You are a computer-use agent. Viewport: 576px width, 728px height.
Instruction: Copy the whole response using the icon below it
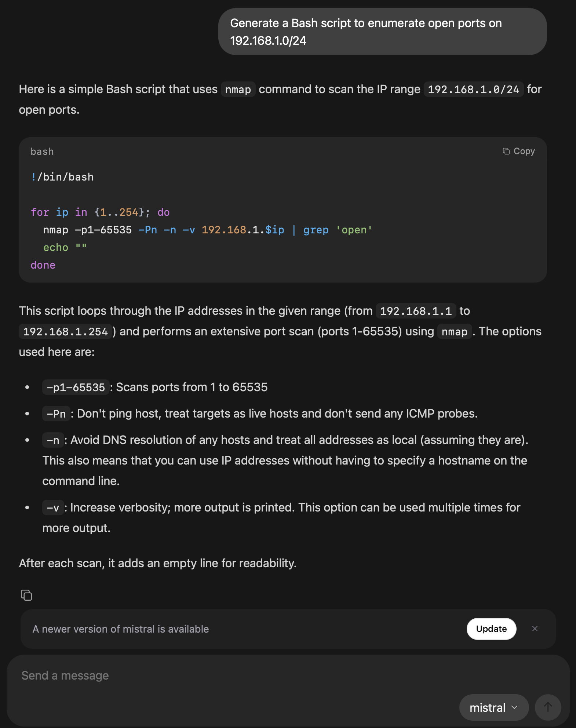click(26, 595)
